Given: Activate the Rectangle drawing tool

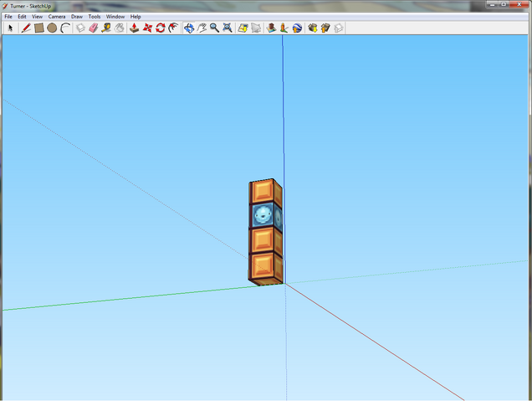Looking at the screenshot, I should click(39, 28).
